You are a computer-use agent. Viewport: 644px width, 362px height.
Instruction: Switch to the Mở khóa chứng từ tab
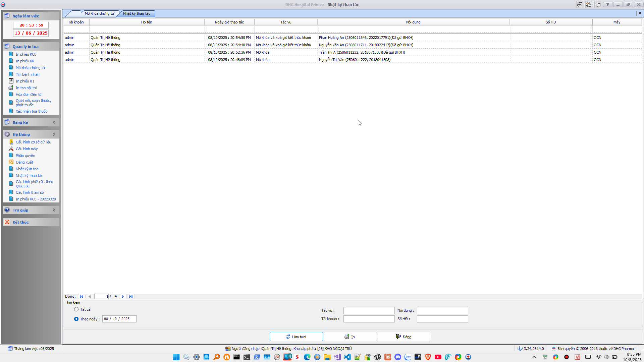pyautogui.click(x=99, y=13)
